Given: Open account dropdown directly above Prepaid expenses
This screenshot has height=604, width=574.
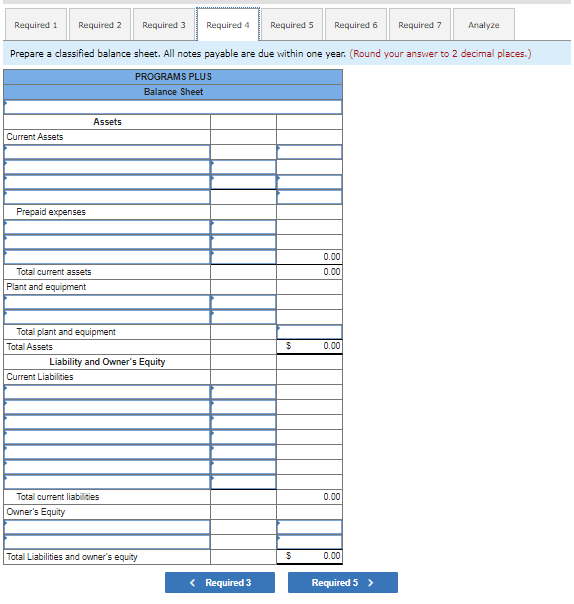Looking at the screenshot, I should (x=107, y=197).
